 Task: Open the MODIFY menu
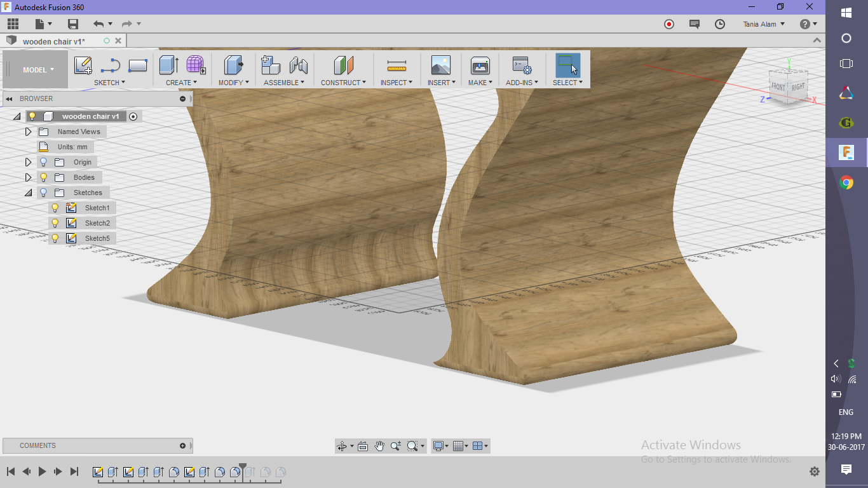click(x=233, y=83)
